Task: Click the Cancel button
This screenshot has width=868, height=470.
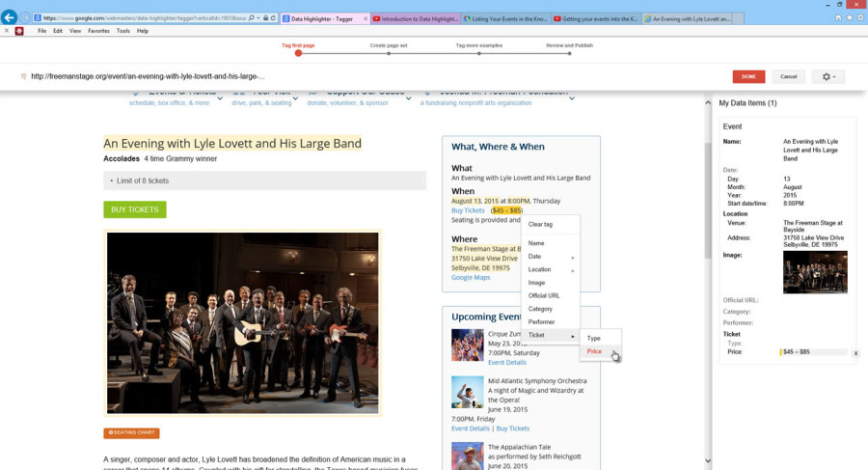Action: 788,76
